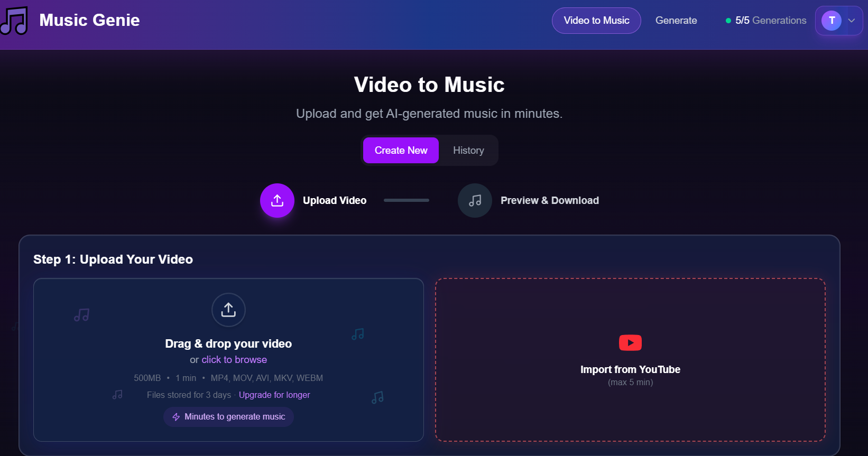Select the Upload Video step label
868x456 pixels.
pos(335,200)
